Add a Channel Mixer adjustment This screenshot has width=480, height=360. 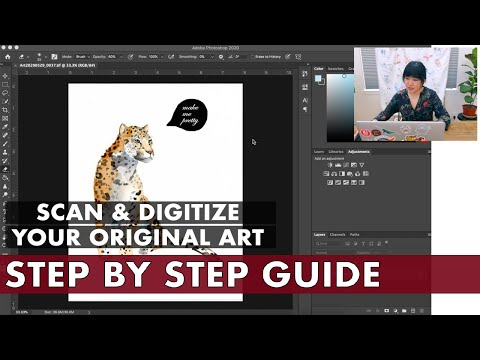tap(358, 174)
